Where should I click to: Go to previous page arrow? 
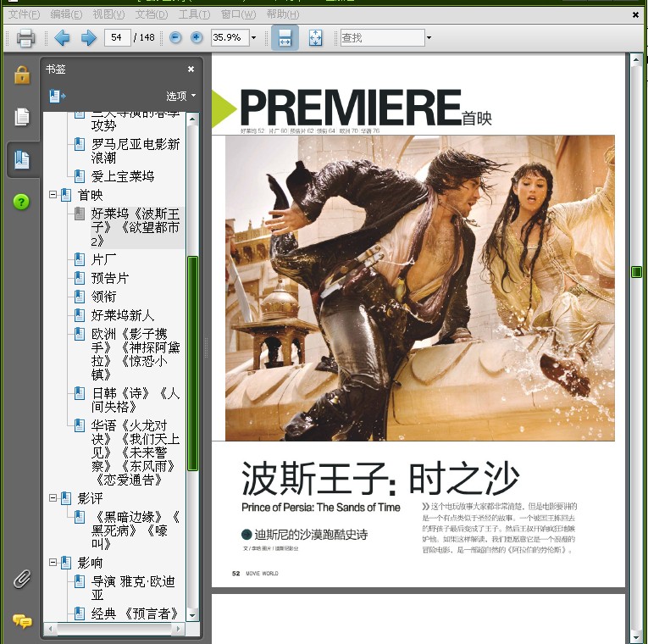(62, 37)
